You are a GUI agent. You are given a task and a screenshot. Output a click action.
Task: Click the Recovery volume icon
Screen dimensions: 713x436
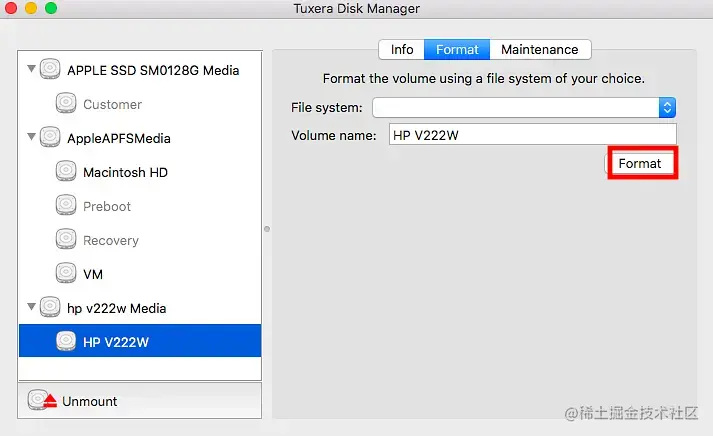coord(66,240)
